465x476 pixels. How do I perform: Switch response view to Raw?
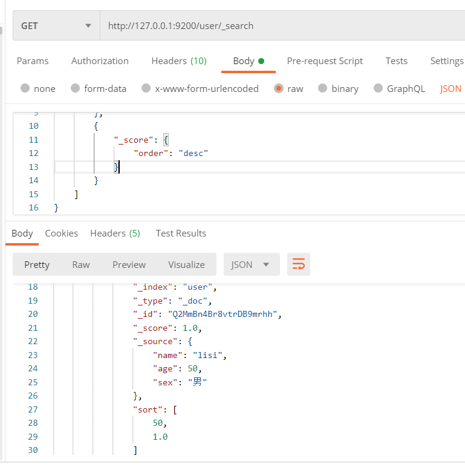[x=81, y=264]
